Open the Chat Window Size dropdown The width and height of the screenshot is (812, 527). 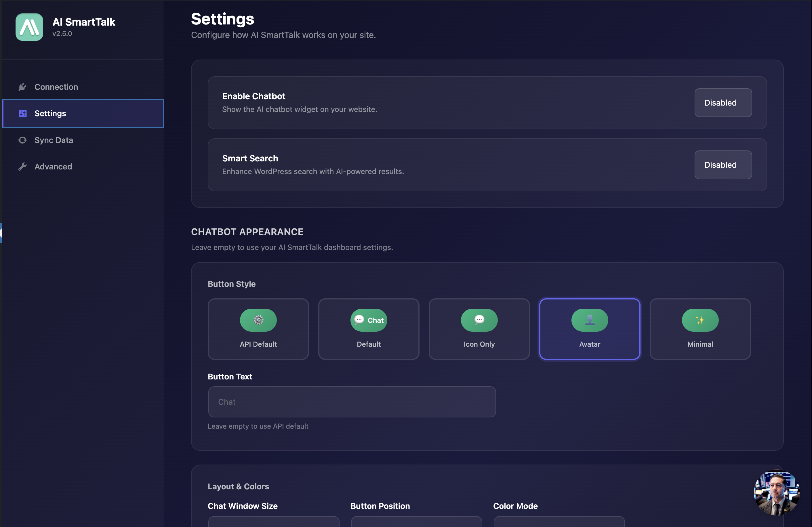click(x=273, y=524)
